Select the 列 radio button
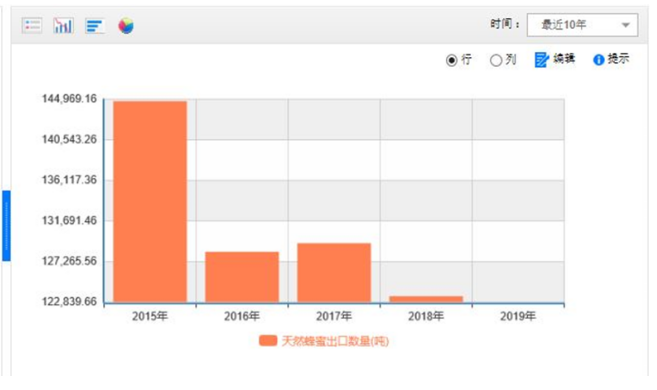657x390 pixels. [496, 60]
